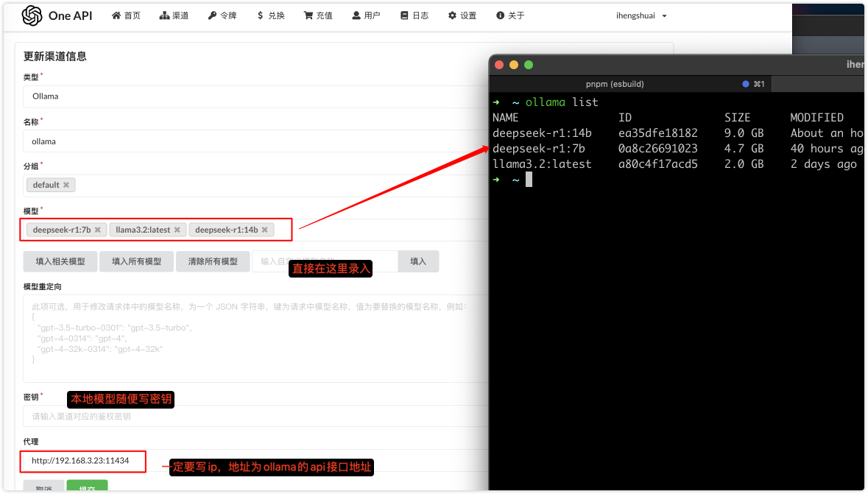This screenshot has width=868, height=494.
Task: Click the '2 days ago' modified value in terminal
Action: pyautogui.click(x=824, y=164)
